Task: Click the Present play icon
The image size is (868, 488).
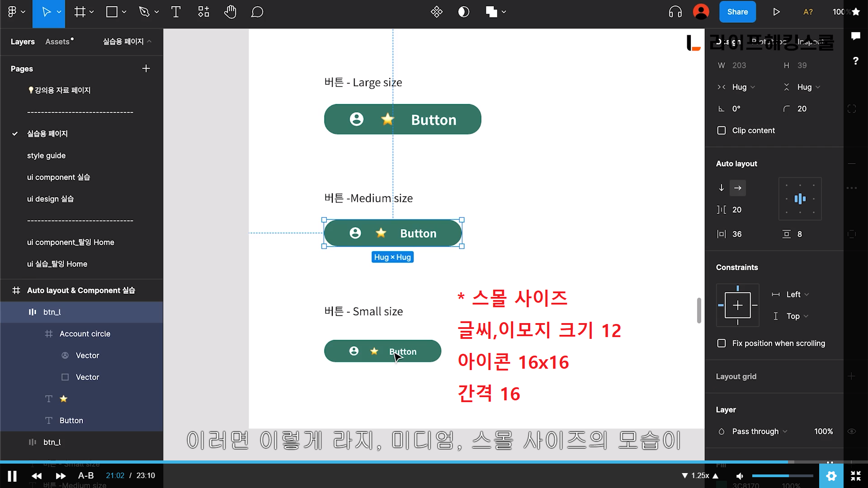Action: click(776, 12)
